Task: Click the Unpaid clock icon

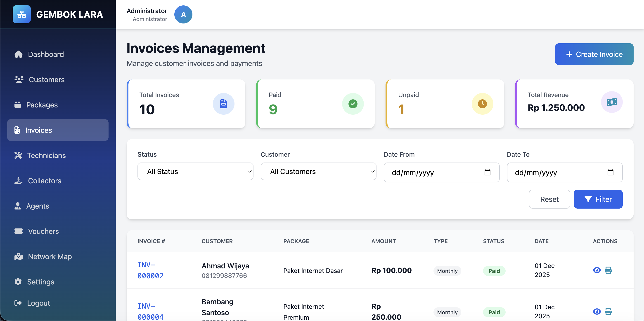Action: 482,104
